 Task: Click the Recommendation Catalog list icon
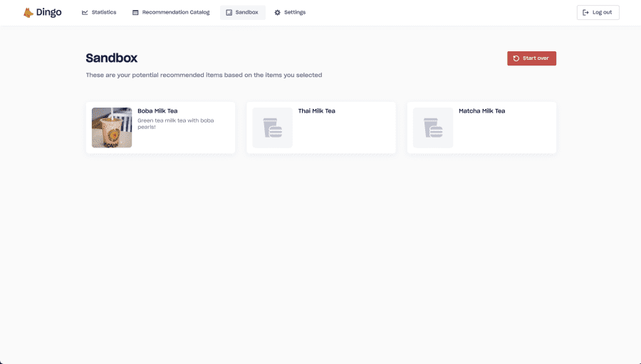[x=135, y=13]
